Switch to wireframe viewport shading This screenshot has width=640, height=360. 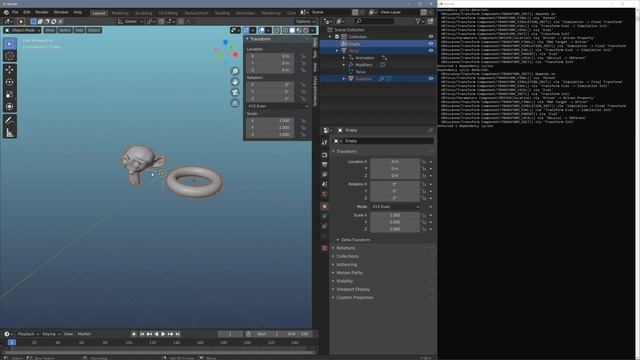[285, 30]
